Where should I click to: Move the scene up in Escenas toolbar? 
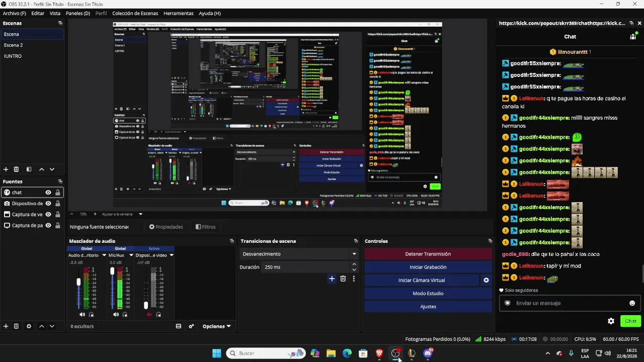(x=42, y=169)
